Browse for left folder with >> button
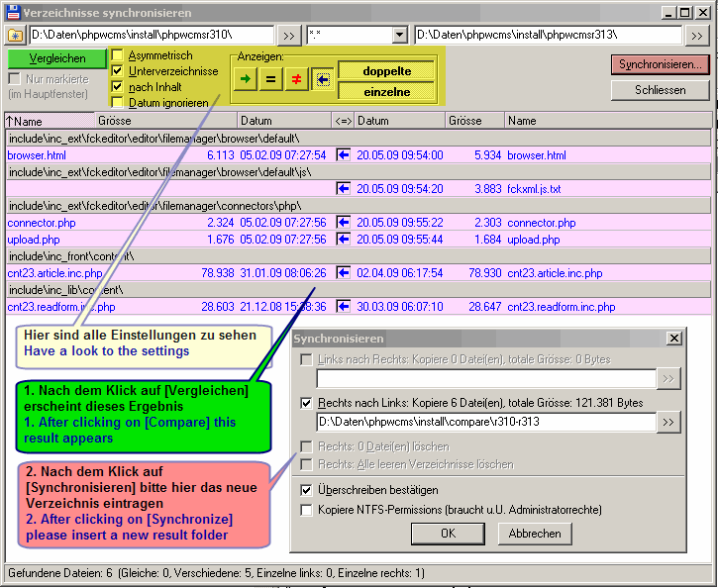Viewport: 718px width, 588px height. [x=288, y=35]
